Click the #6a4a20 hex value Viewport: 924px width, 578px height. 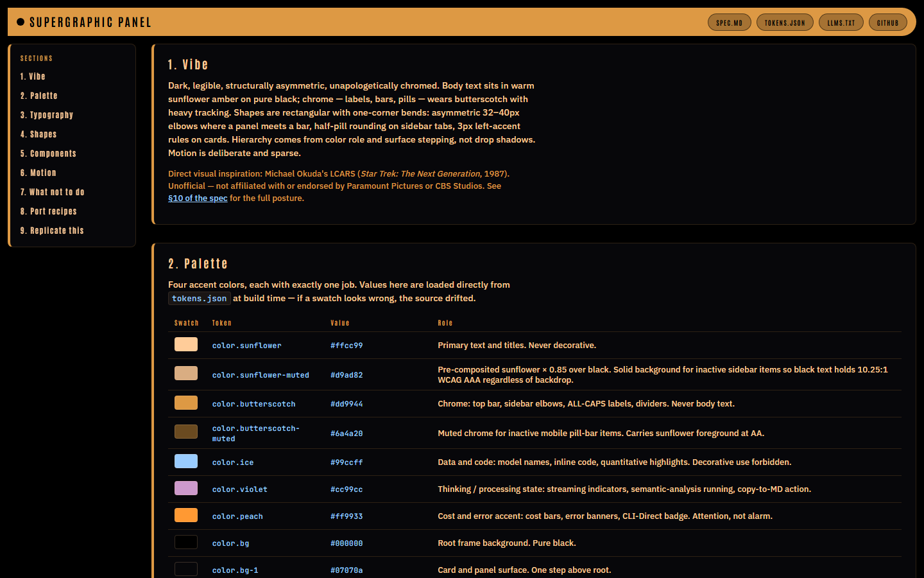346,433
